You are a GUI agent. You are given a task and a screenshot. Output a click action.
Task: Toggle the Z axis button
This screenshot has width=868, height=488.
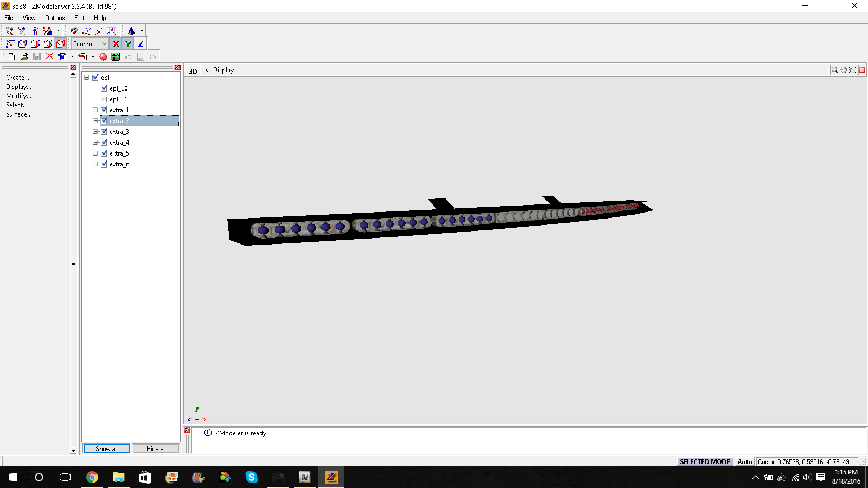coord(141,44)
